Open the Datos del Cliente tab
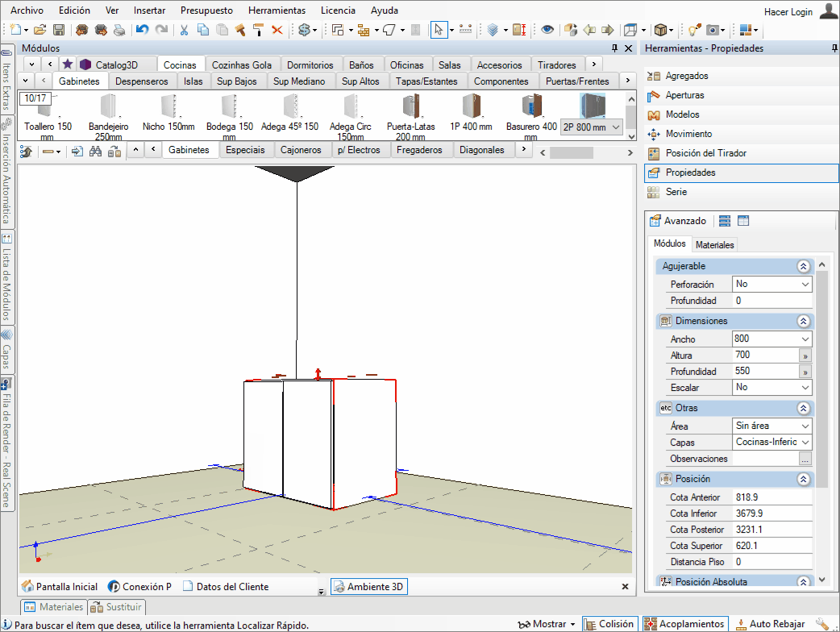 [226, 587]
